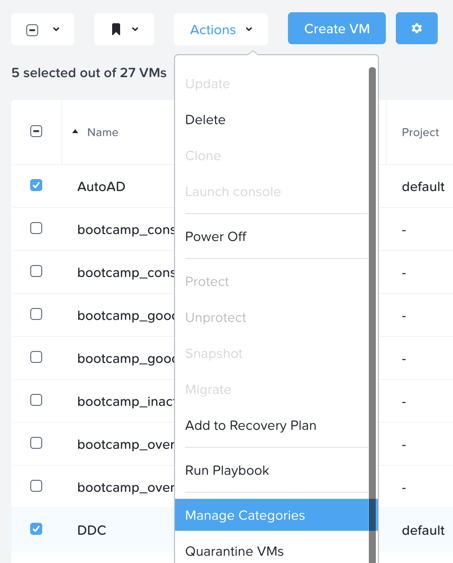Check the bootcamp_inac VM checkbox

[36, 400]
